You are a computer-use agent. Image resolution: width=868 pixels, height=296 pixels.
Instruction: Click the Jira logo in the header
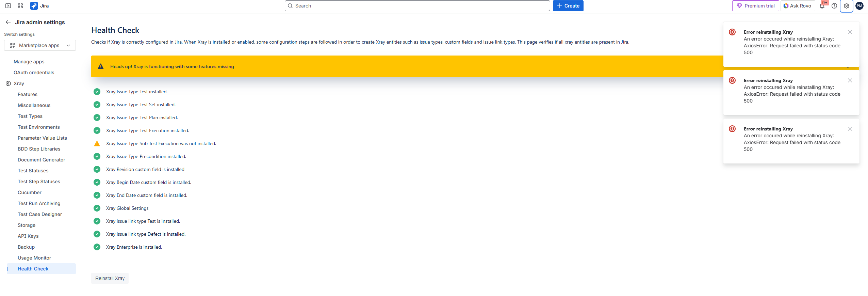[x=39, y=6]
